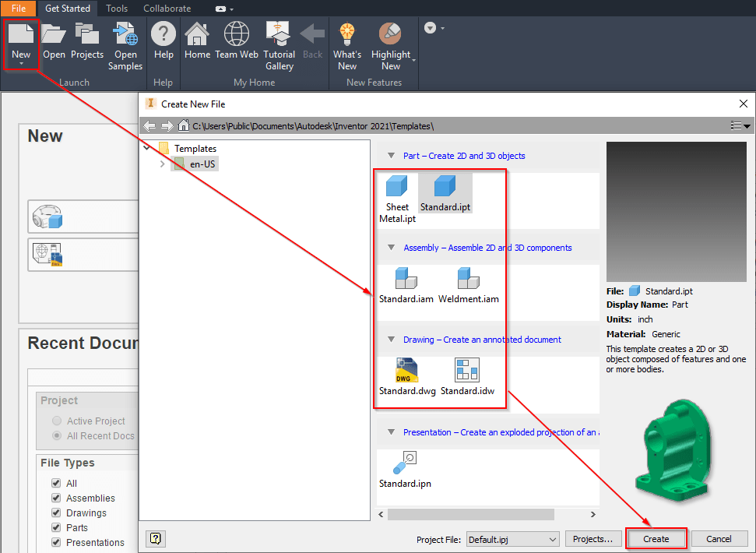Collapse the Drawing section triangle
The height and width of the screenshot is (553, 756).
[391, 340]
